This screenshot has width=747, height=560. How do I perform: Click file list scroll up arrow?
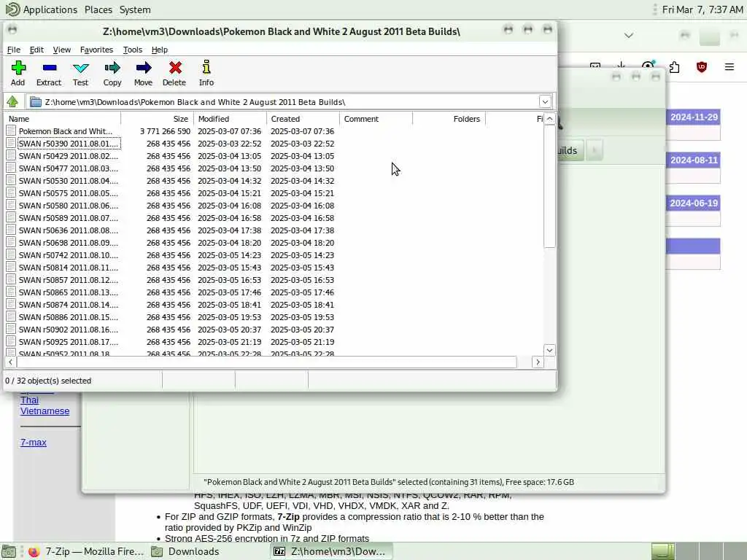[549, 119]
